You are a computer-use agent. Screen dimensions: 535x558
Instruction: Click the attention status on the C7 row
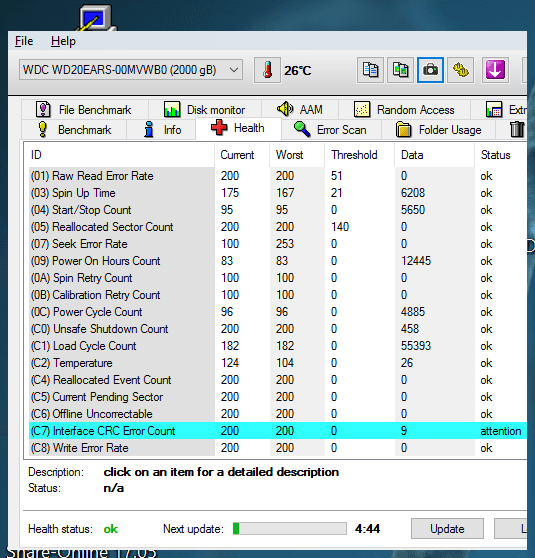click(x=500, y=431)
